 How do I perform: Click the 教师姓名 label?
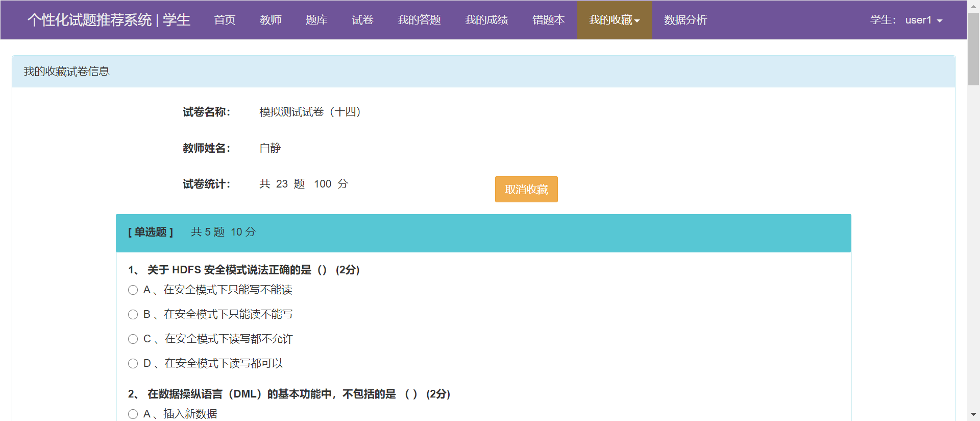coord(207,148)
